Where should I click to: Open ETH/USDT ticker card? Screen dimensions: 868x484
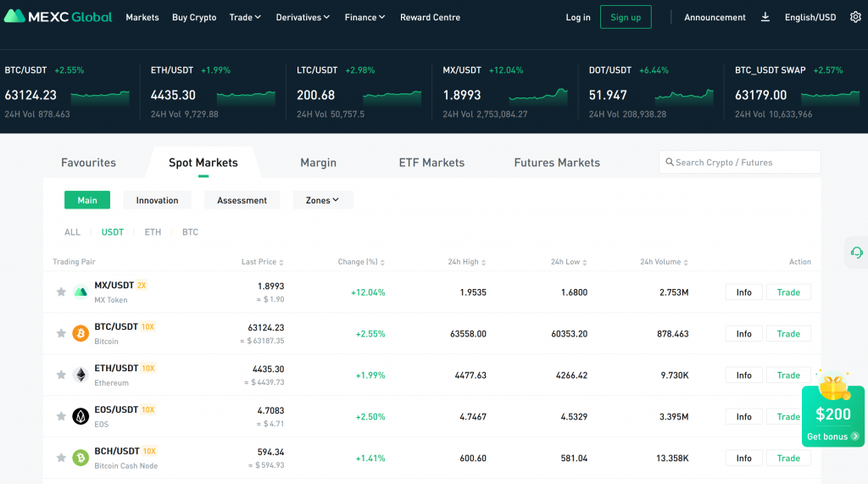[213, 92]
